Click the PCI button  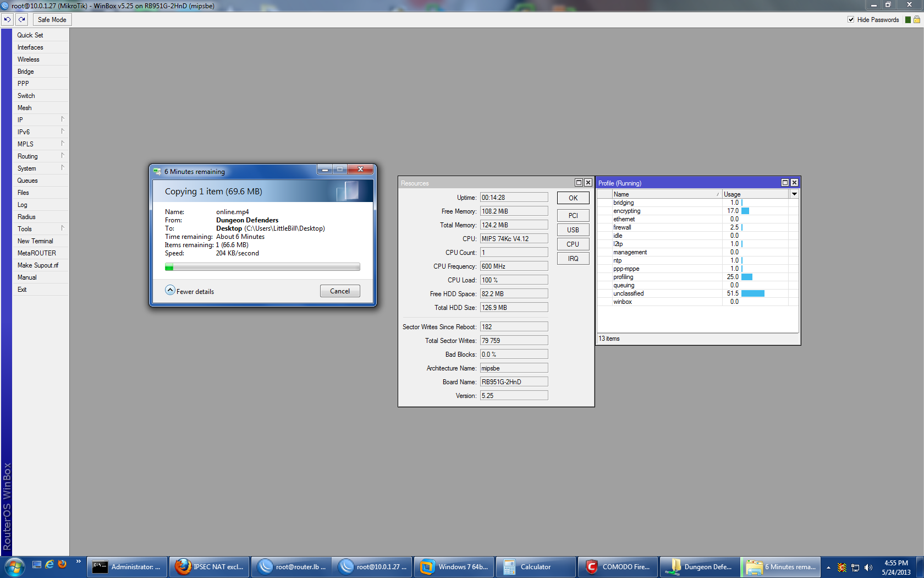(573, 216)
